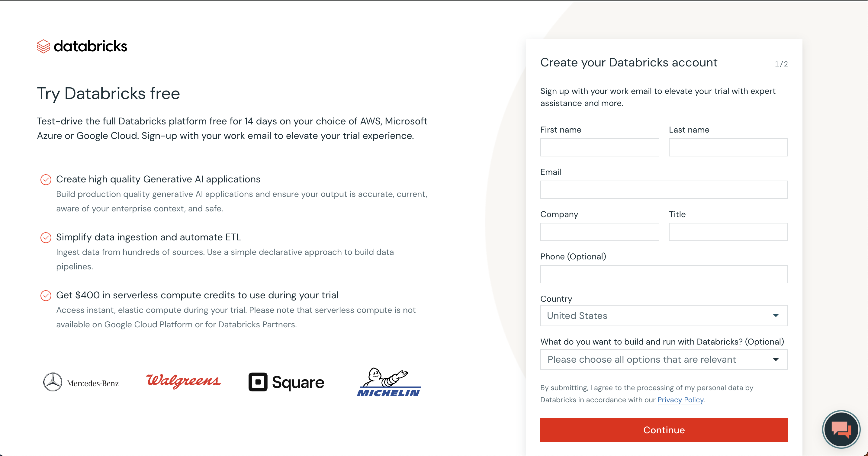Expand the build-and-run options dropdown
The image size is (868, 456).
point(664,359)
